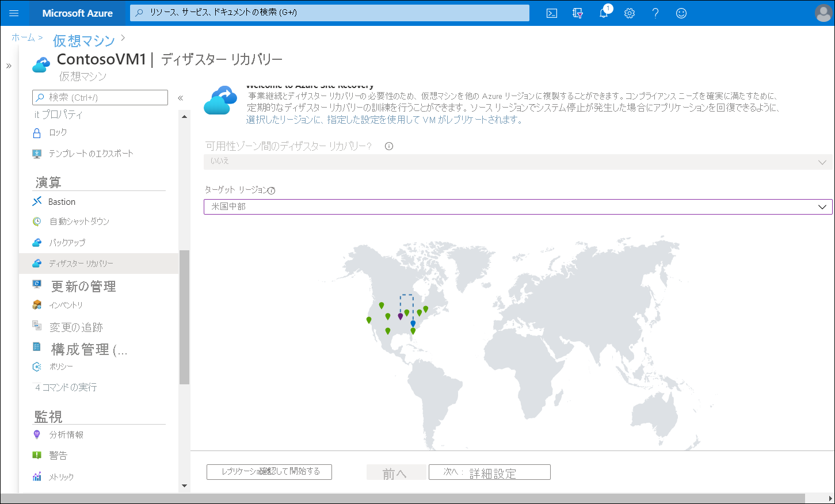This screenshot has height=504, width=835.
Task: Click the 前へ button
Action: [x=396, y=472]
